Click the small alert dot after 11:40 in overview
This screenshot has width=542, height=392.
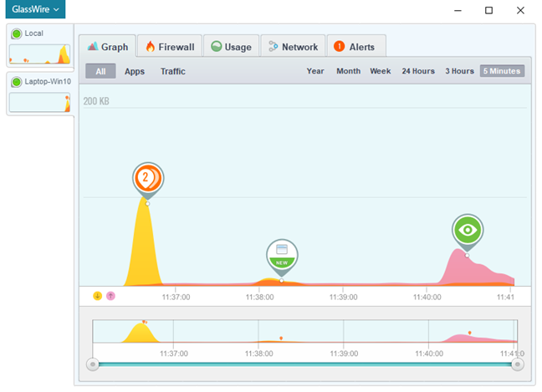coord(469,333)
